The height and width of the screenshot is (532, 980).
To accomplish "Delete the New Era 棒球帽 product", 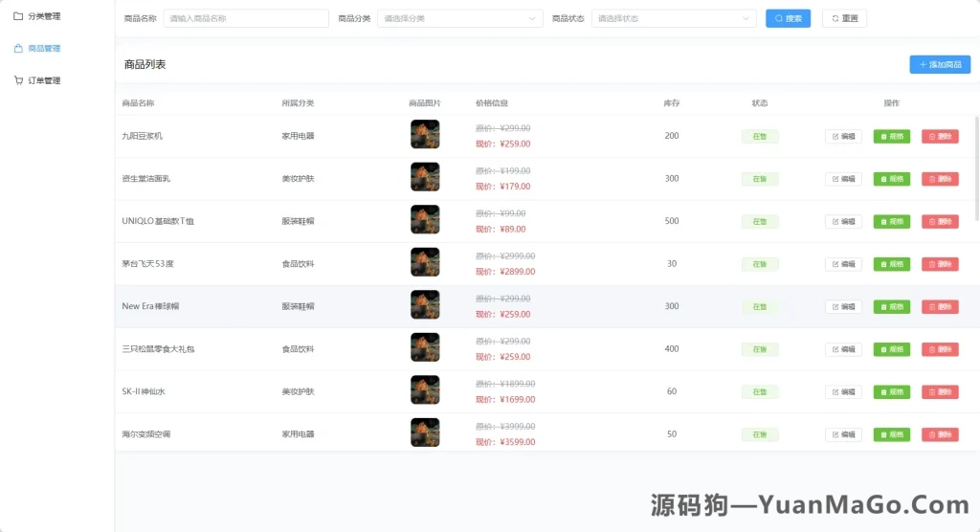I will coord(940,306).
